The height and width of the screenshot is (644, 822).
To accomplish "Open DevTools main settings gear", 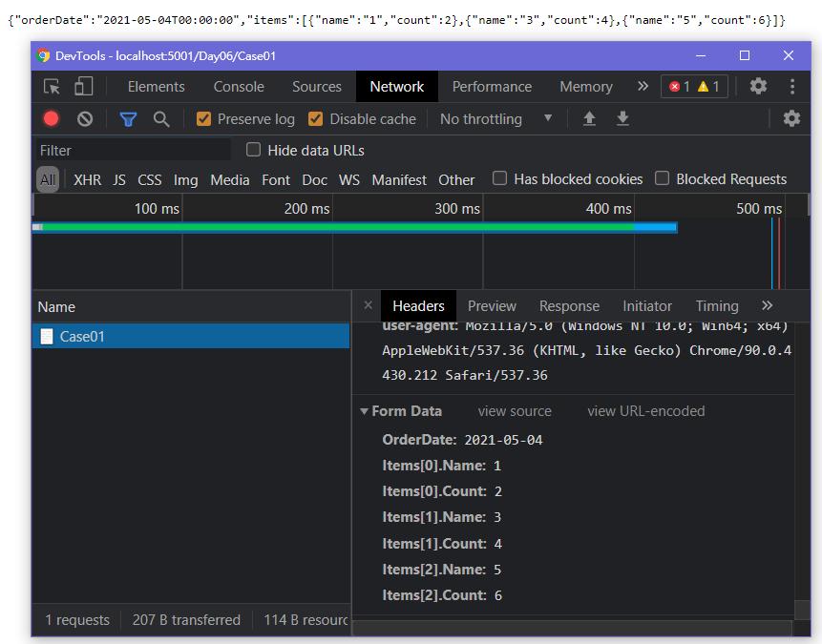I will pyautogui.click(x=758, y=86).
